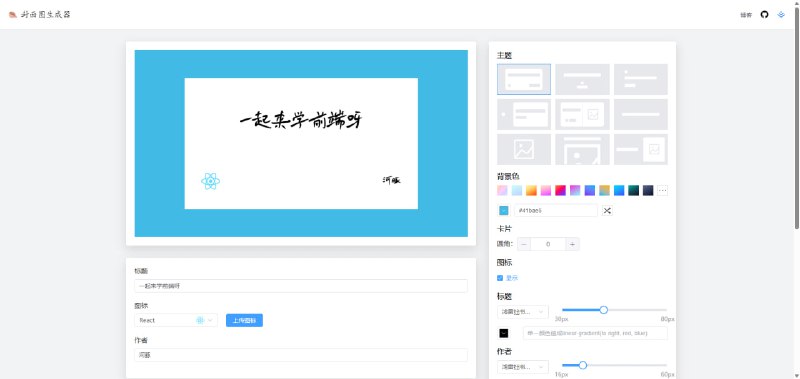Apply the blue-indigo gradient background
The height and width of the screenshot is (379, 800).
click(590, 190)
